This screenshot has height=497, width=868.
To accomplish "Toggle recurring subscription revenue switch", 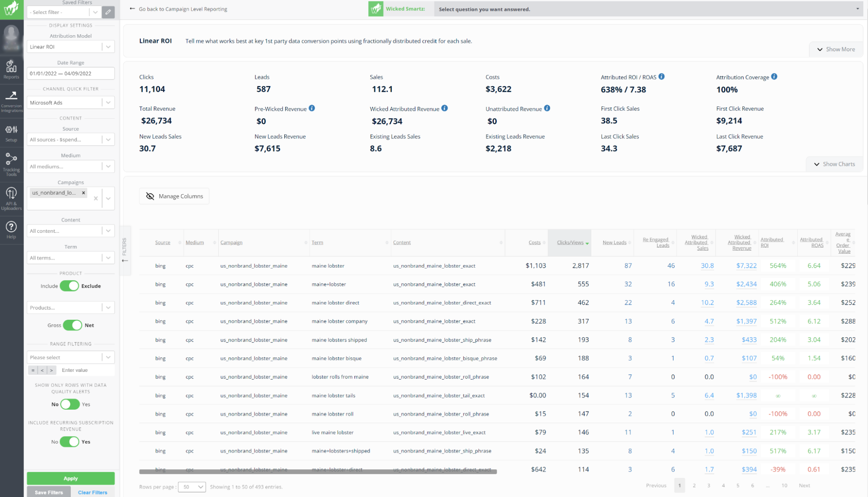I will pyautogui.click(x=69, y=442).
